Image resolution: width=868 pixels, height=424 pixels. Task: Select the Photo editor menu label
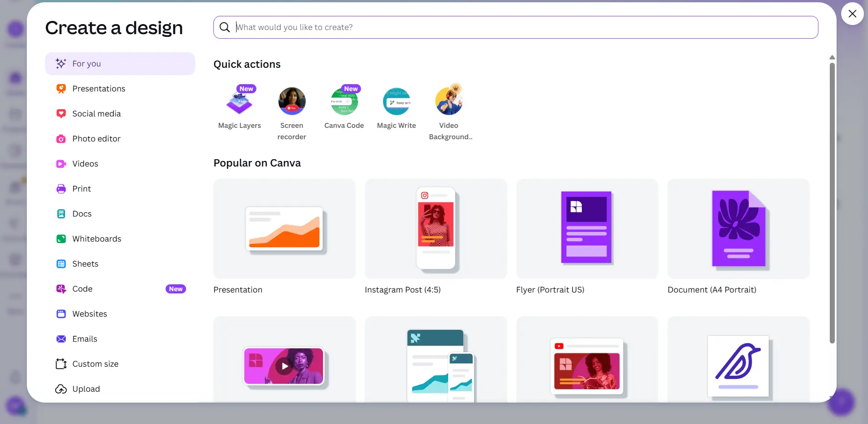96,139
